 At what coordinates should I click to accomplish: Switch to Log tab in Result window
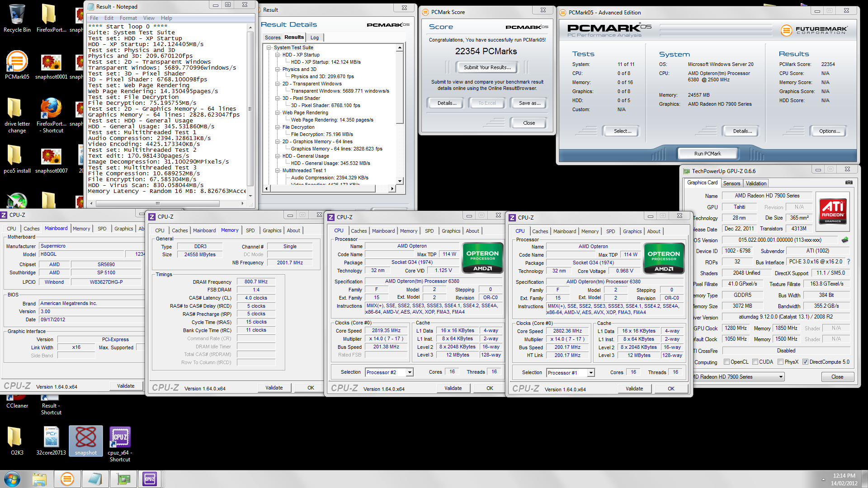[315, 38]
